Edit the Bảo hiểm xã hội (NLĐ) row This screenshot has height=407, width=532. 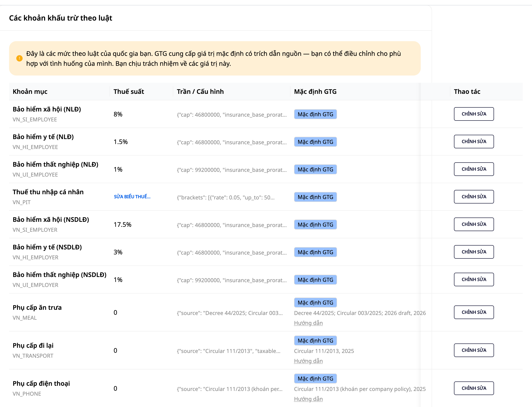click(x=474, y=114)
